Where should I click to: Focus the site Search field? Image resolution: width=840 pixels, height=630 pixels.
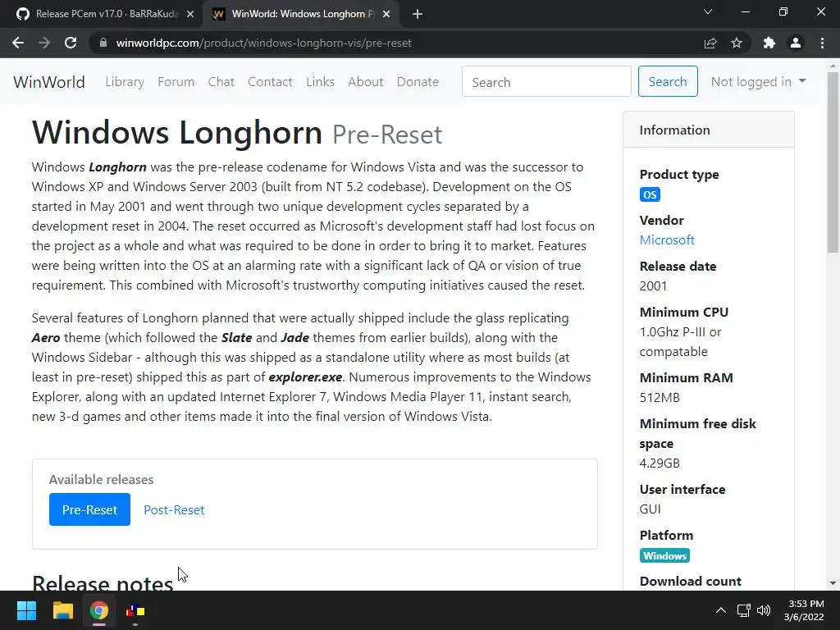[546, 81]
